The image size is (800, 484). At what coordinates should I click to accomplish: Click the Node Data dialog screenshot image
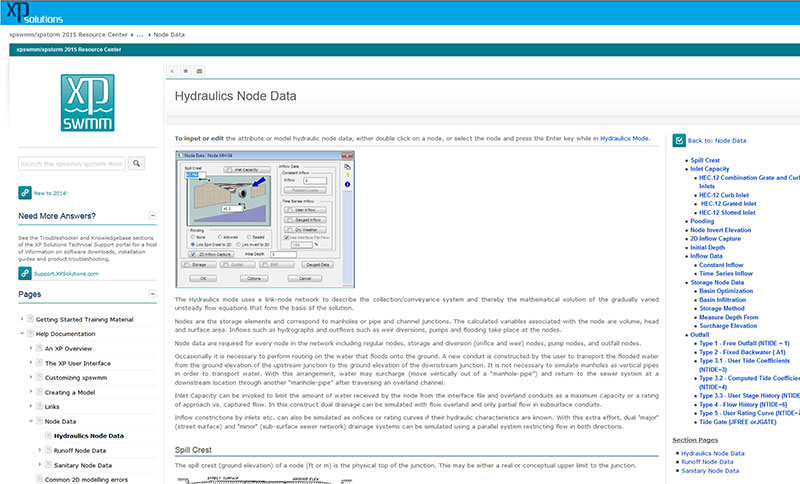pyautogui.click(x=265, y=219)
